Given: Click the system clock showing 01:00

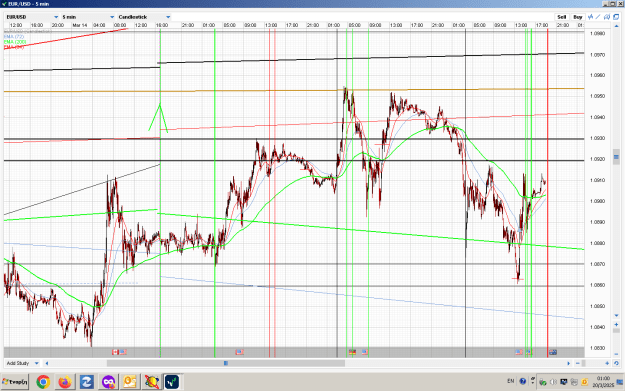Looking at the screenshot, I should 603,378.
